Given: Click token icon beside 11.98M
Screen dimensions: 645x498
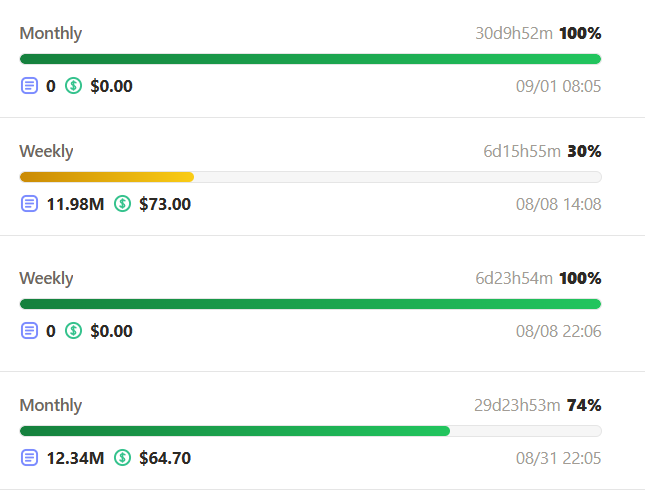Looking at the screenshot, I should pyautogui.click(x=29, y=204).
